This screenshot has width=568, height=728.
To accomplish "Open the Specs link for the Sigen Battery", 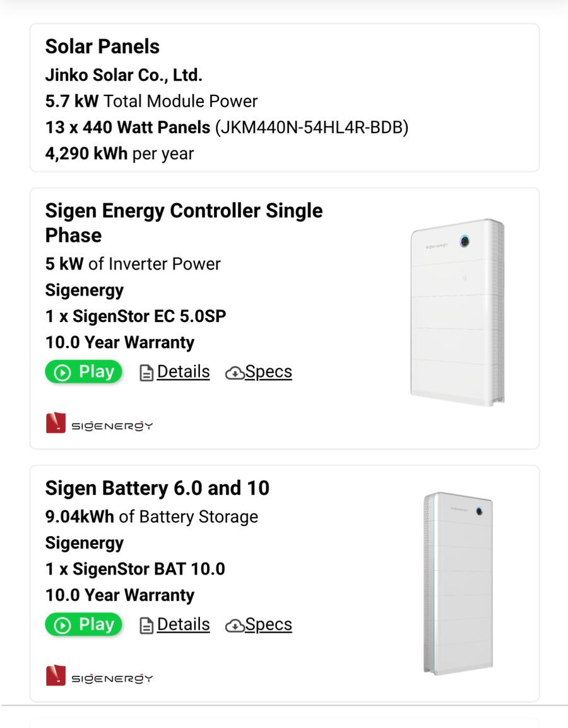I will point(268,624).
